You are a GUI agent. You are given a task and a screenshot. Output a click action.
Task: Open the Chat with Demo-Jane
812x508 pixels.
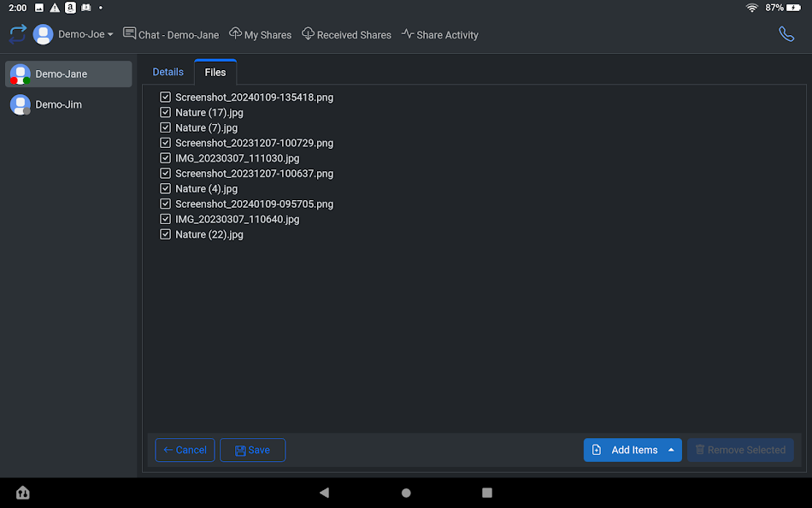tap(171, 34)
